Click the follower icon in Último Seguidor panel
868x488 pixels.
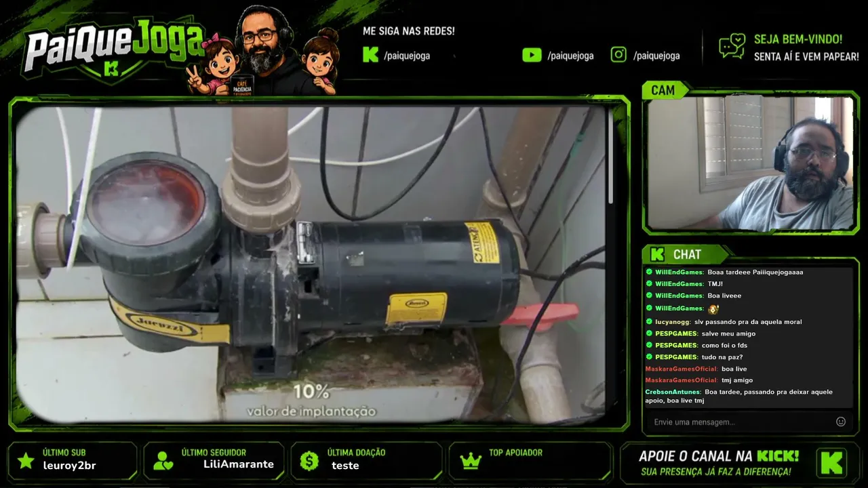pos(163,461)
